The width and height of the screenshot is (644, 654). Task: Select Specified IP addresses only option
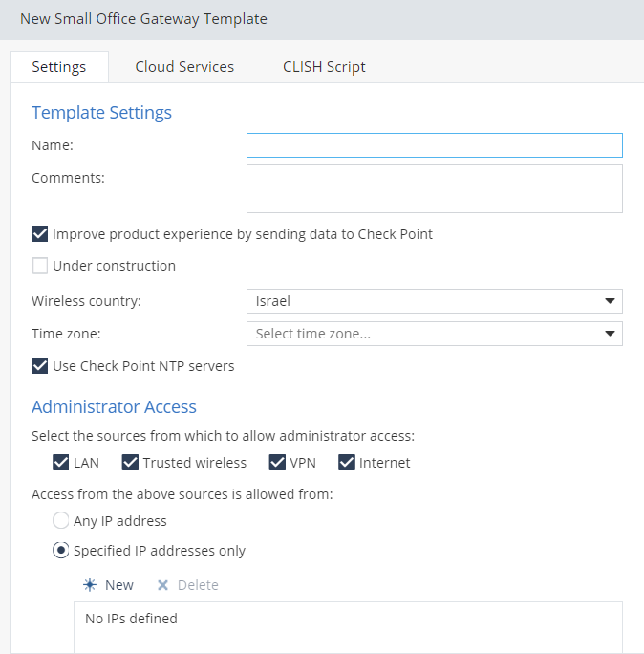(x=60, y=551)
